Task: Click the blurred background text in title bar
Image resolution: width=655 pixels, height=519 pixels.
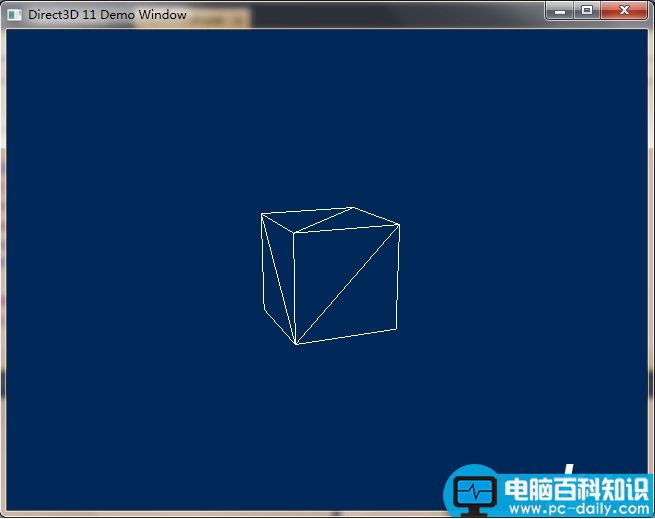Action: [x=220, y=17]
